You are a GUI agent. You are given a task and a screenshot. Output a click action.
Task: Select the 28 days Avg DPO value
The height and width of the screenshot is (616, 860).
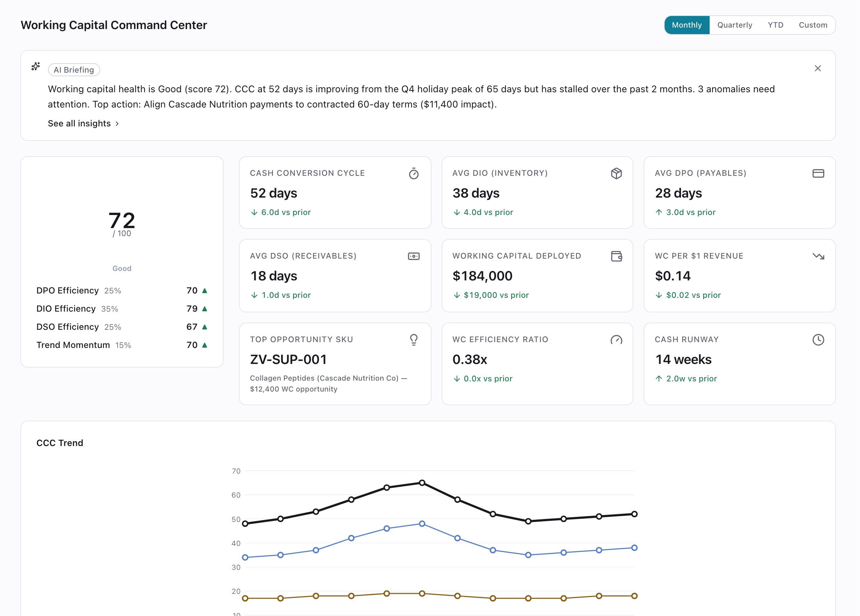coord(678,193)
